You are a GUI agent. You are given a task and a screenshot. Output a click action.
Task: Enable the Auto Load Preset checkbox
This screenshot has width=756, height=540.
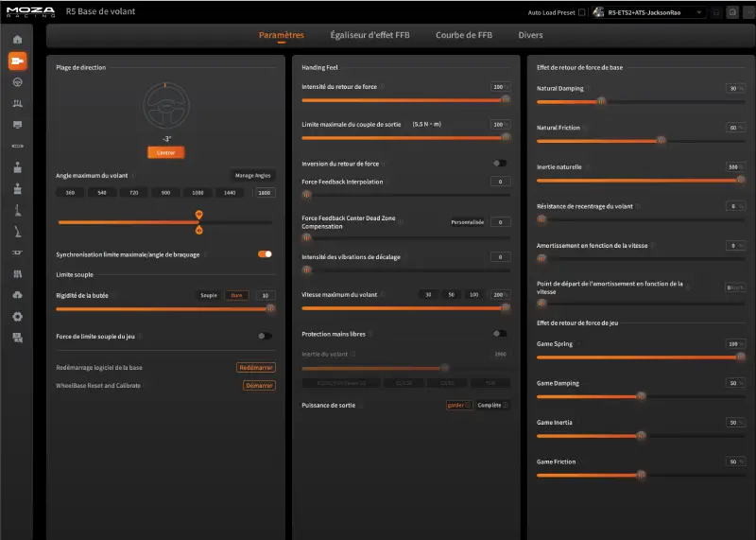tap(582, 13)
